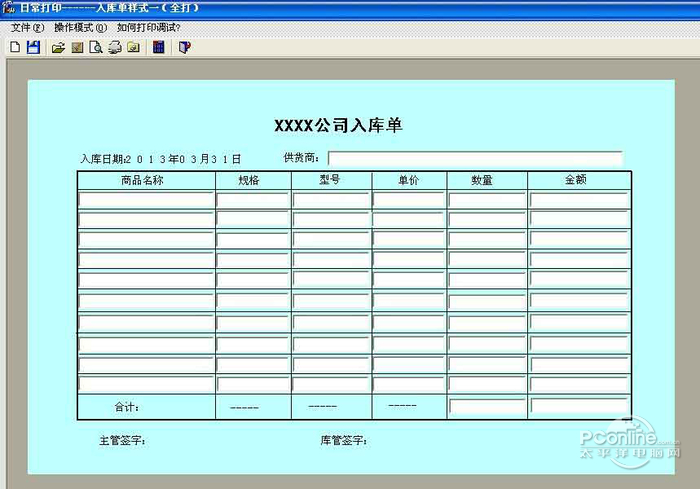Click the third row 规格 field

253,239
